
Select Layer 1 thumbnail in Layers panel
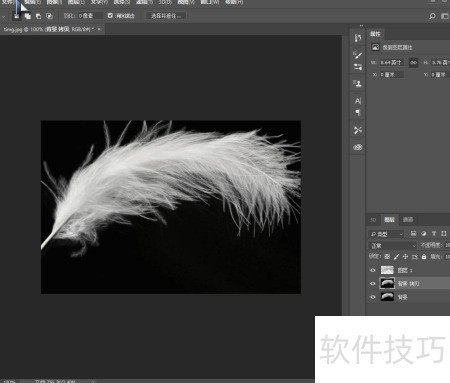pos(387,270)
